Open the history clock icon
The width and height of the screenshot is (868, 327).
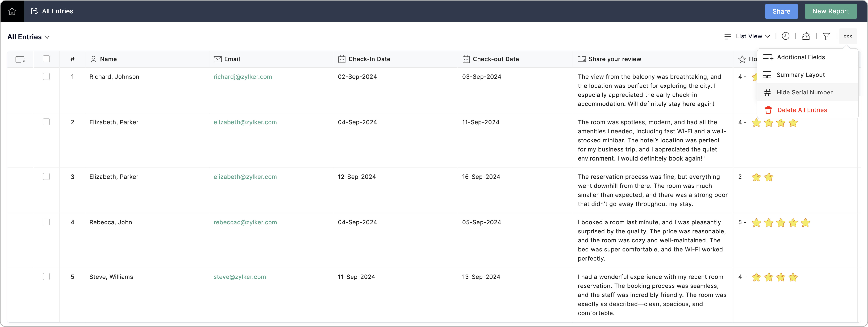pos(785,36)
